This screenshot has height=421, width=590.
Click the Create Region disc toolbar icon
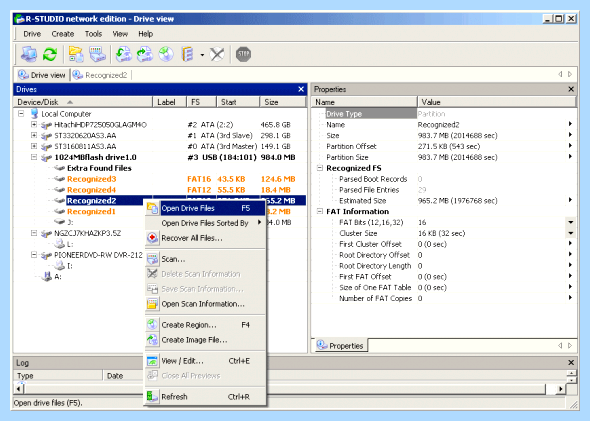[x=166, y=54]
